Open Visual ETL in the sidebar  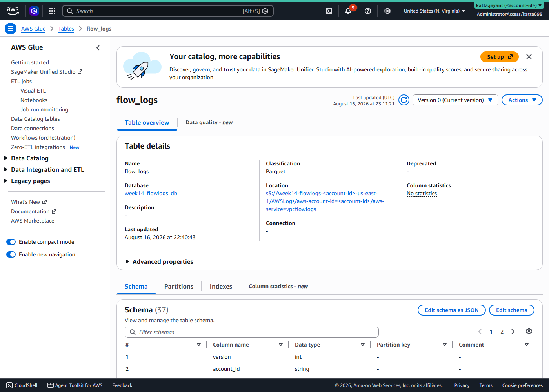point(33,91)
